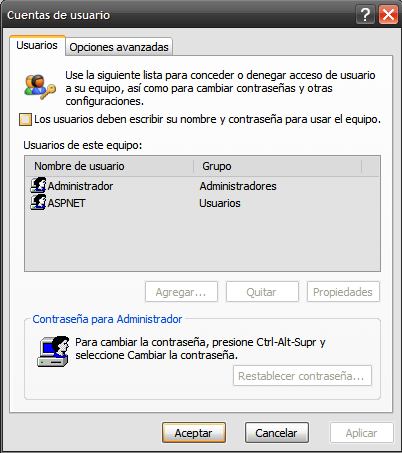Click the Aplicar button

point(362,433)
